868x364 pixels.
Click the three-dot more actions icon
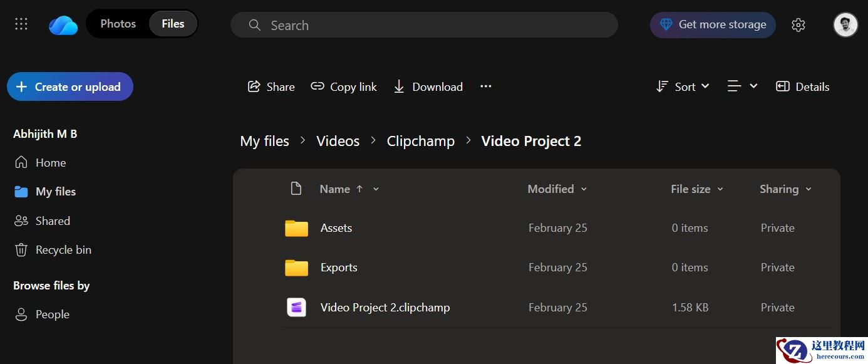[x=486, y=86]
